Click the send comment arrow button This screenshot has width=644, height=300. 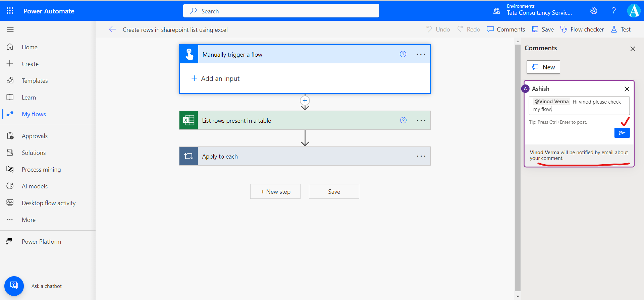[622, 133]
